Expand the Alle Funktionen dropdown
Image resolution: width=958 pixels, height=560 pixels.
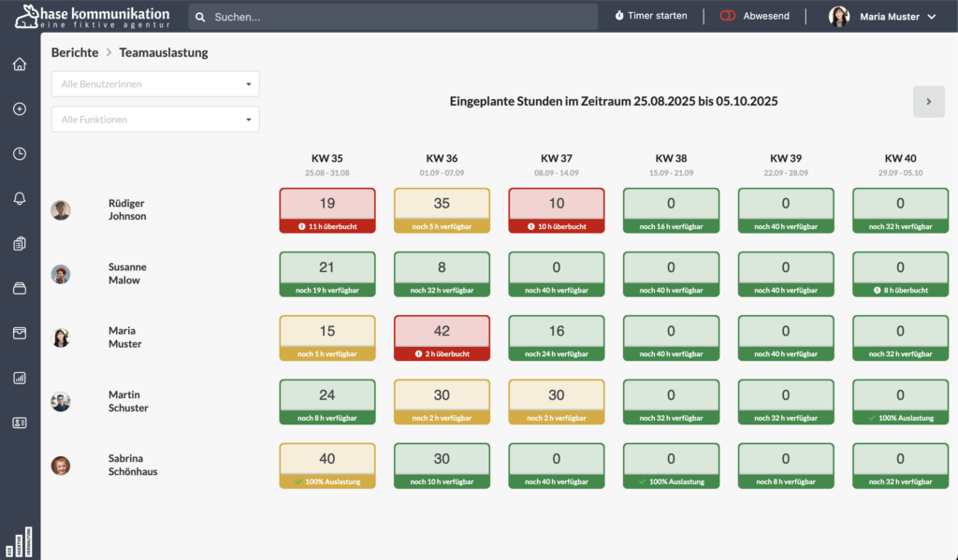(155, 120)
